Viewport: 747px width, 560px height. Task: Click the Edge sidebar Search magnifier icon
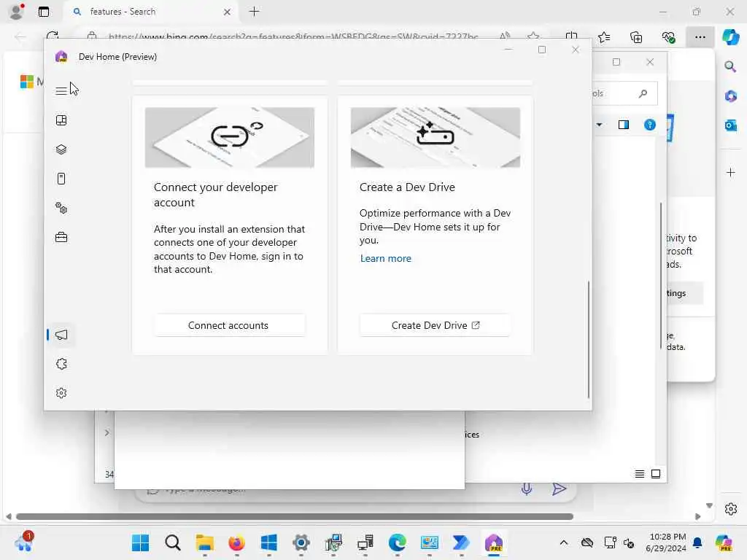[x=730, y=66]
